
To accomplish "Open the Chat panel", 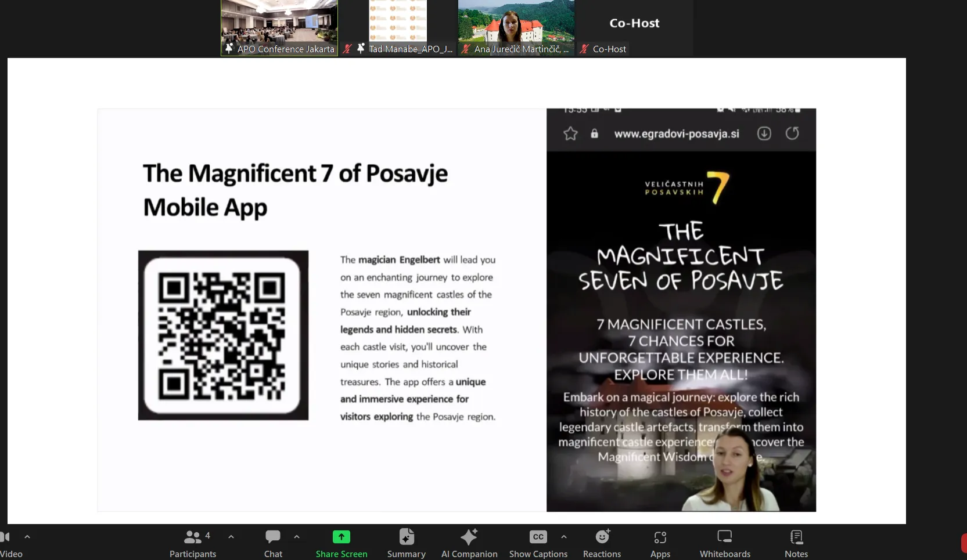I will tap(273, 543).
